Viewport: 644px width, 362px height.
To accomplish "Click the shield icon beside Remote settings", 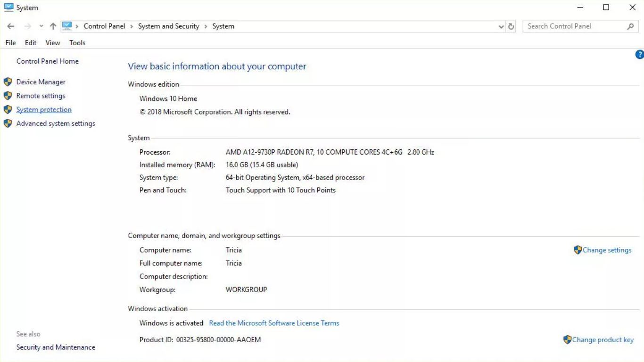I will [8, 96].
